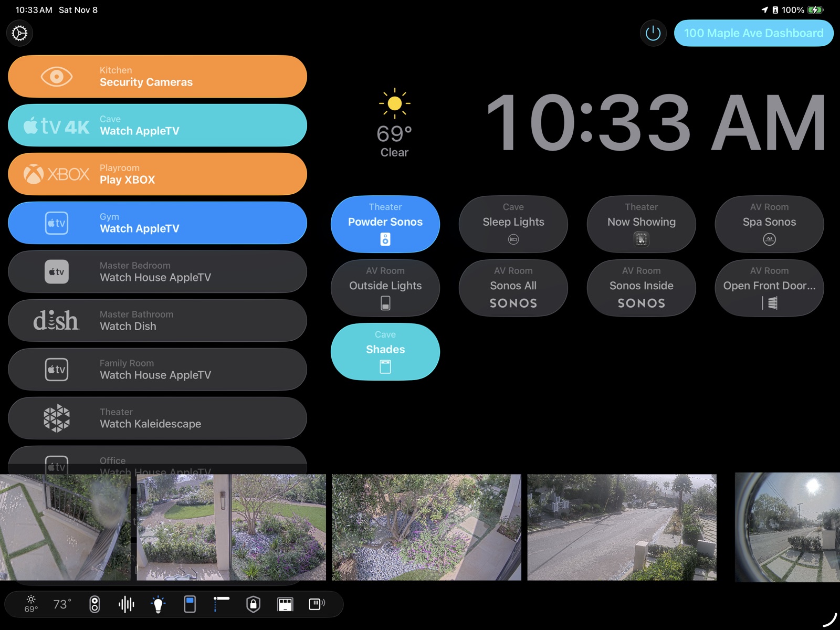
Task: Open outdoor weather icon in bottom toolbar
Action: click(x=31, y=604)
